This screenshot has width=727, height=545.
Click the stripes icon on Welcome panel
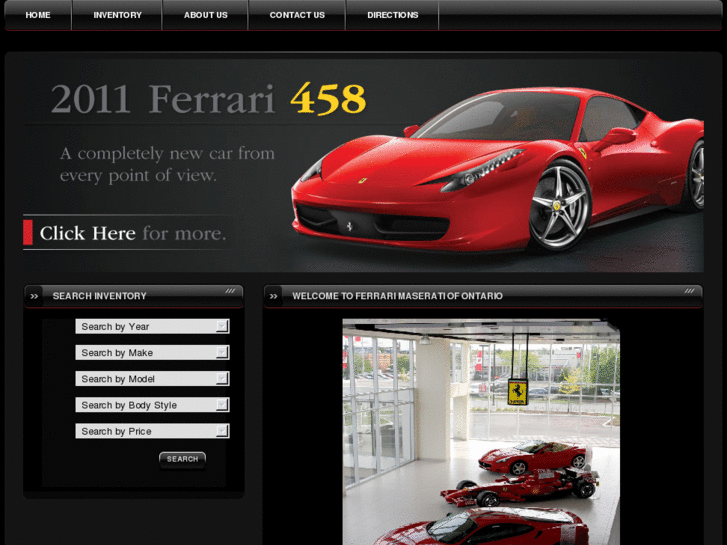coord(689,291)
